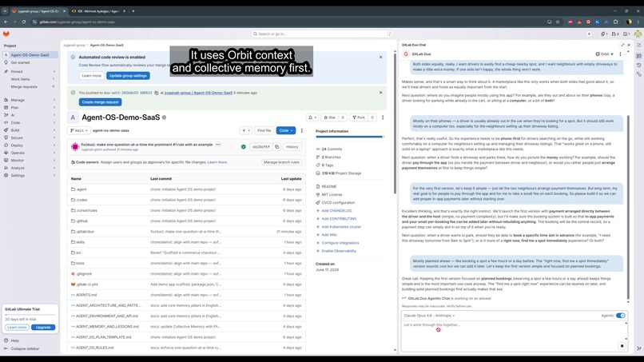Star the Agent-OS-Demo-SaaS project
The width and height of the screenshot is (644, 362).
coord(329,117)
